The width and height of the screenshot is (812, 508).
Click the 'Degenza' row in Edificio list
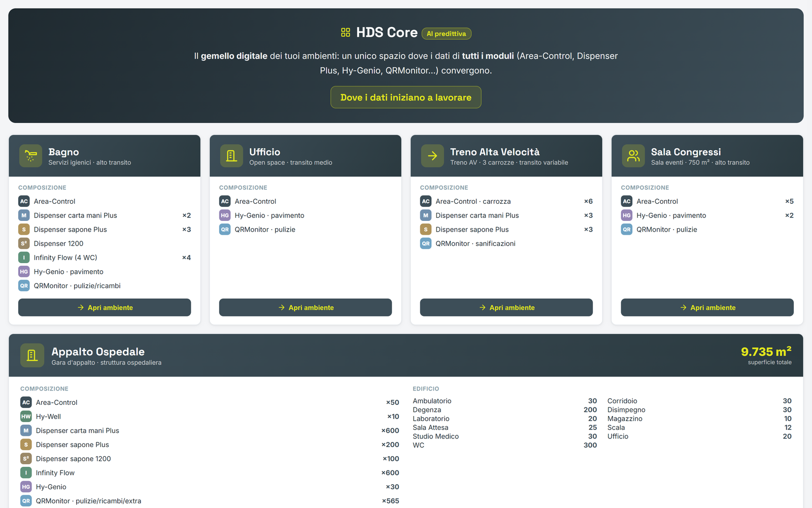505,410
